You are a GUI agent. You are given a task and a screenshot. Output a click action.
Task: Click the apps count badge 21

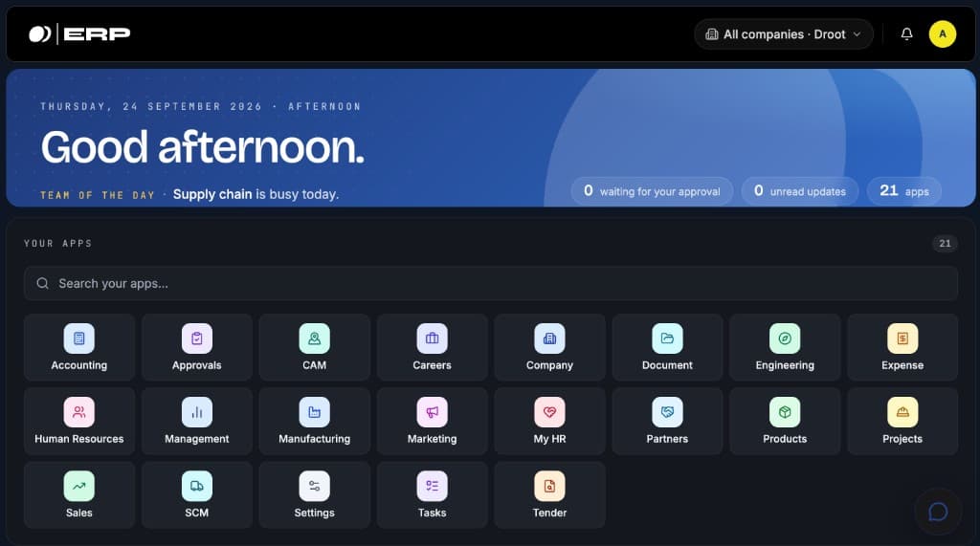945,243
